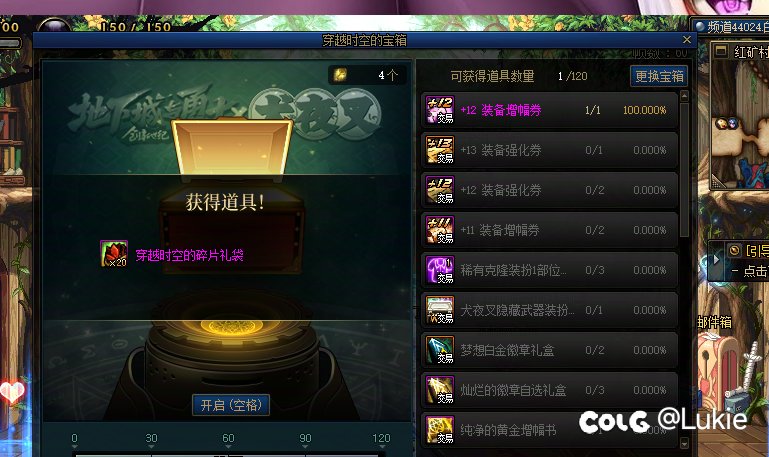Click the 稀有克隆装扮 purple item icon

click(x=439, y=270)
